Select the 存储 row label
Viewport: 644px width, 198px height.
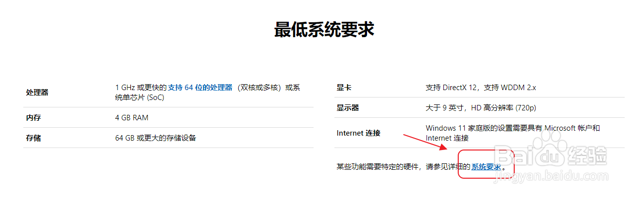33,138
